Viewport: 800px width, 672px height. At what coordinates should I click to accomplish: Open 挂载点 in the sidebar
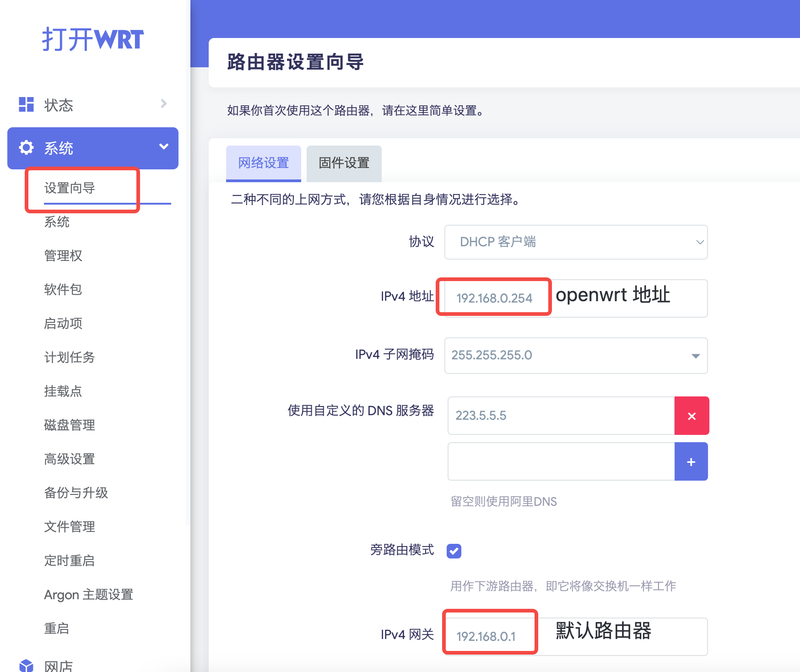[x=63, y=391]
